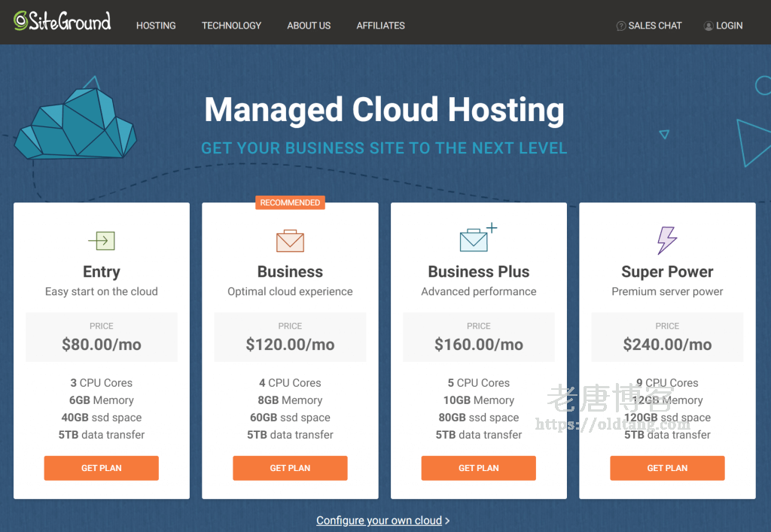This screenshot has height=532, width=771.
Task: Click the SiteGround logo
Action: (62, 21)
